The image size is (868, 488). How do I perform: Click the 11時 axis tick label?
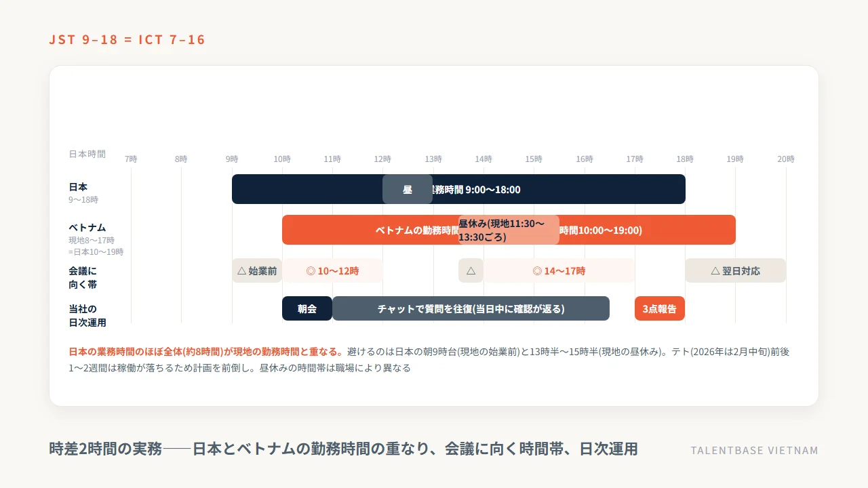click(332, 159)
